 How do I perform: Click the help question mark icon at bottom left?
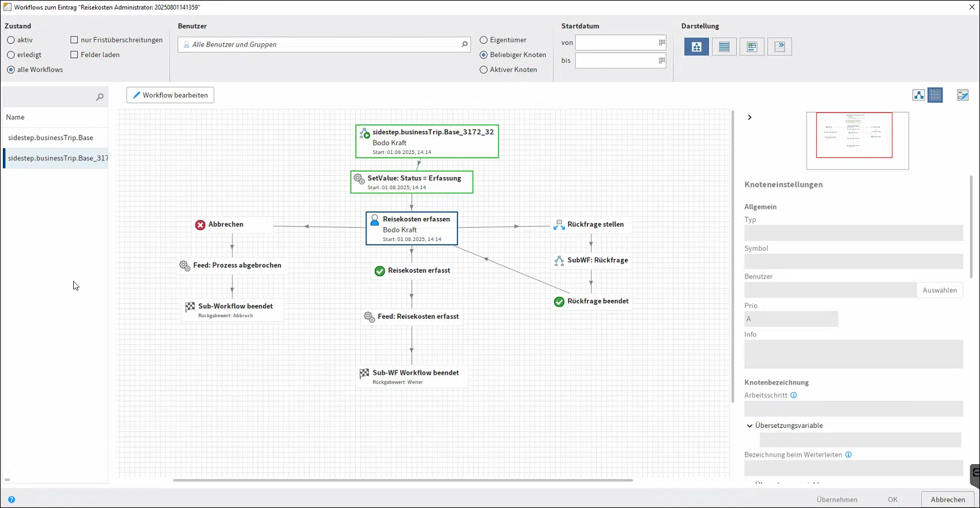point(12,499)
